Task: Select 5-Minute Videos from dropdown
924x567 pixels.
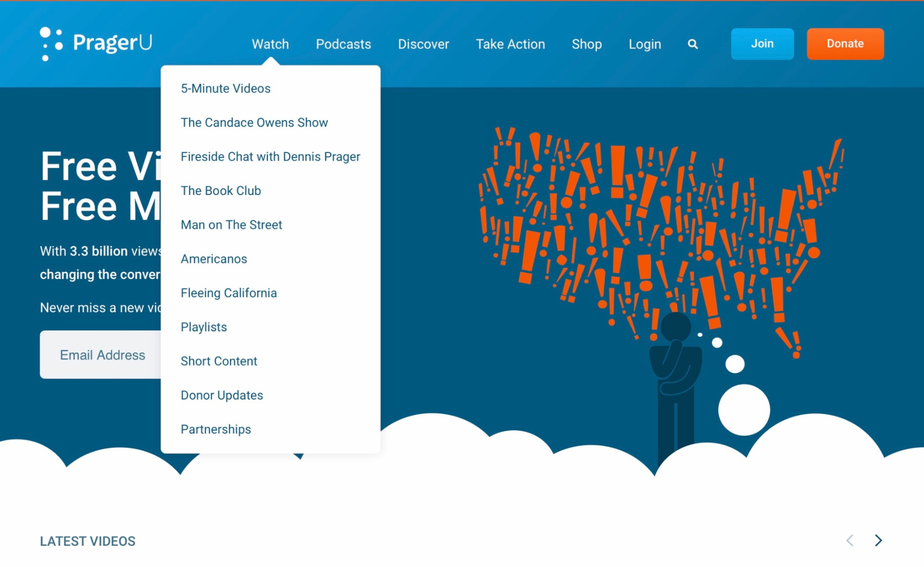Action: click(225, 88)
